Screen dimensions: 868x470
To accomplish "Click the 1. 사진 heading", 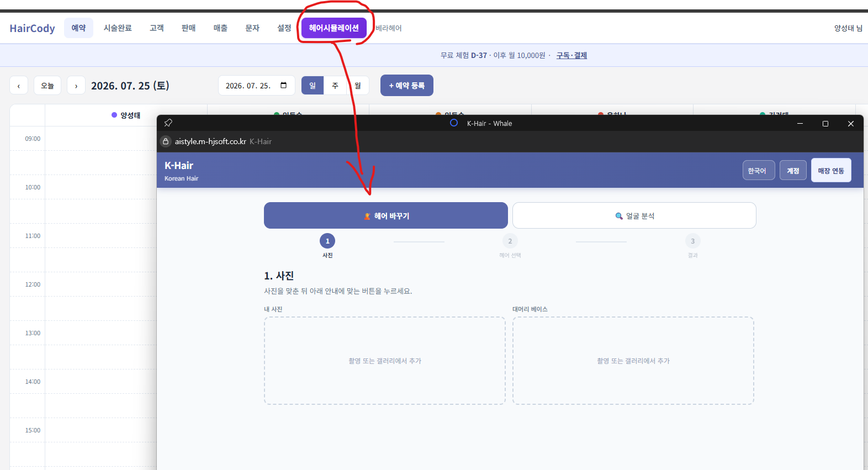I will pos(279,276).
